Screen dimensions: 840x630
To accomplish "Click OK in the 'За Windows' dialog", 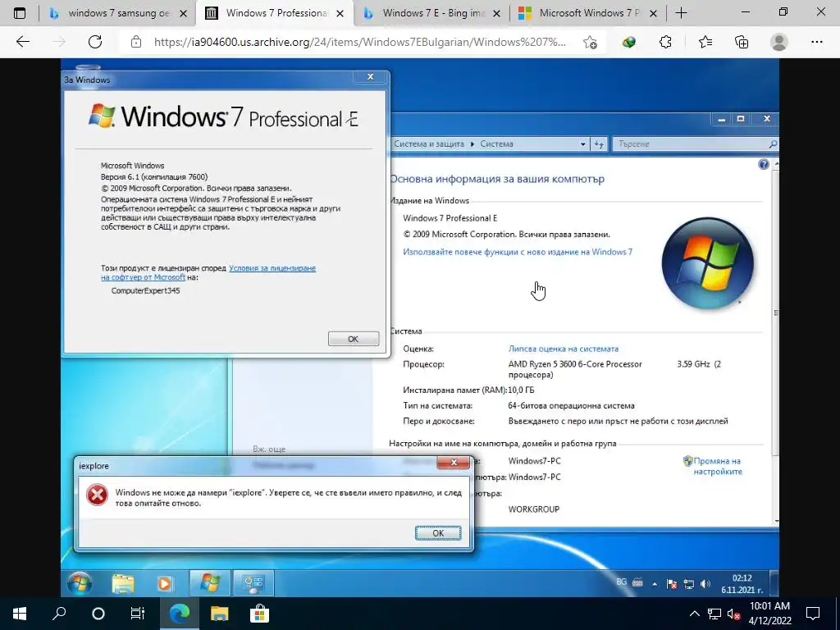I will [353, 339].
